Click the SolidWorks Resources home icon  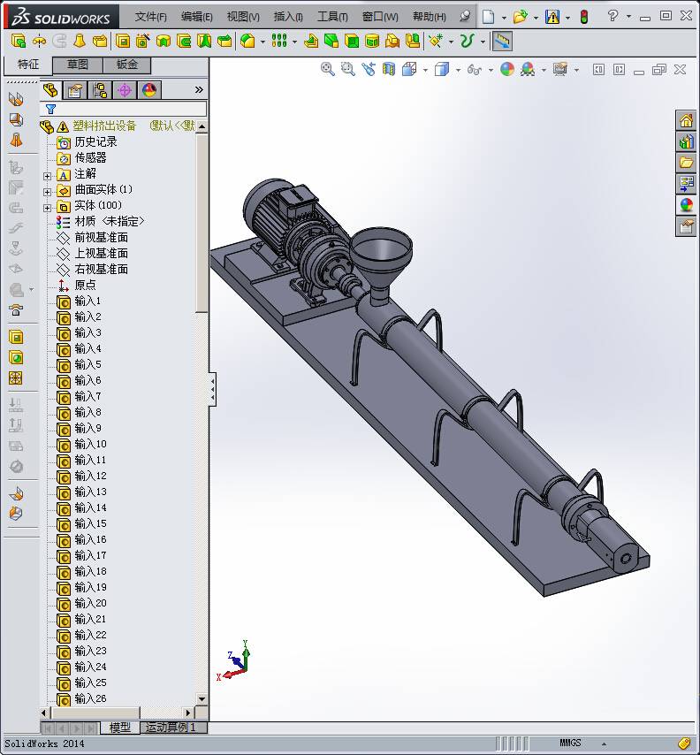[x=686, y=120]
